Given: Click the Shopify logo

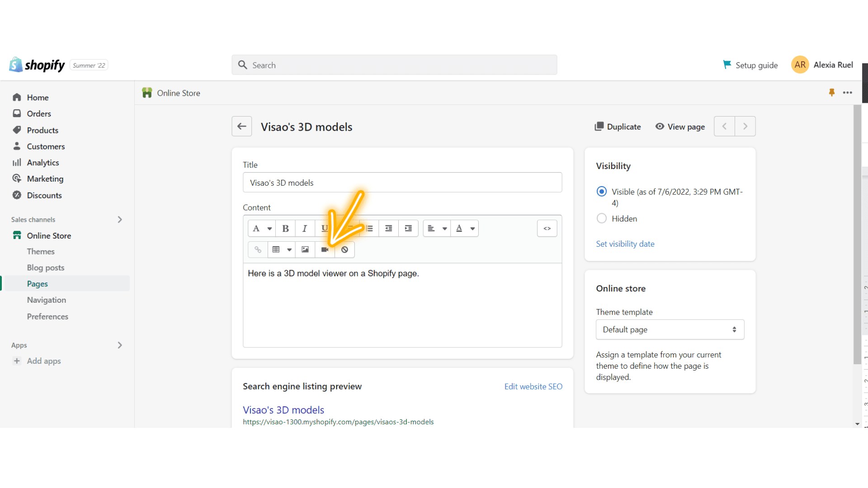Looking at the screenshot, I should 37,65.
